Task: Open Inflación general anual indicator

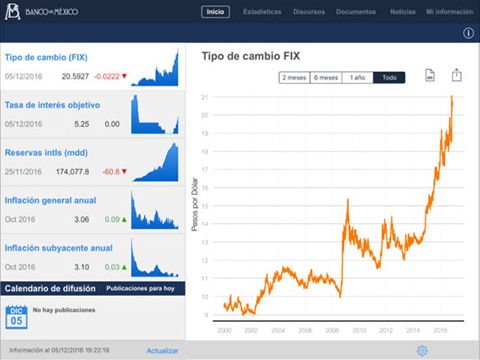Action: tap(93, 210)
